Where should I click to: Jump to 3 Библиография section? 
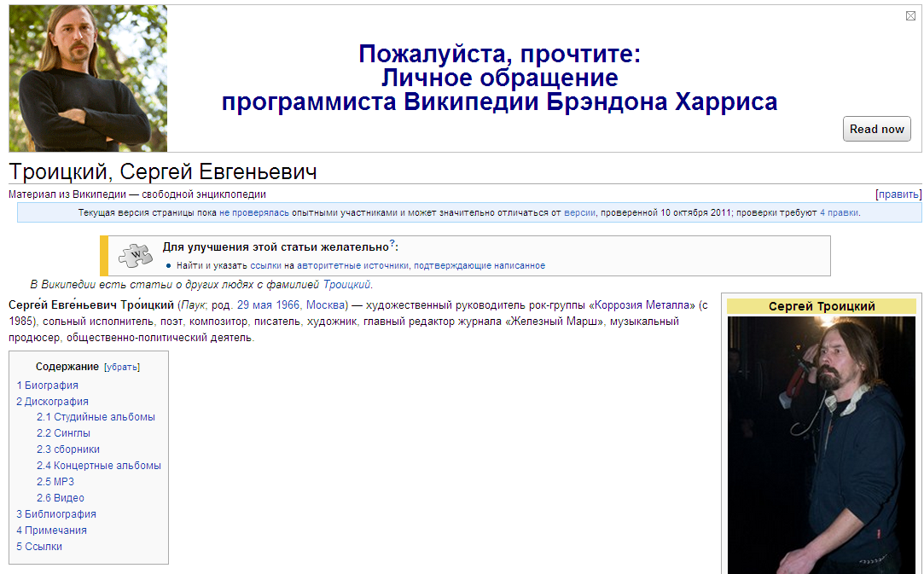point(56,514)
